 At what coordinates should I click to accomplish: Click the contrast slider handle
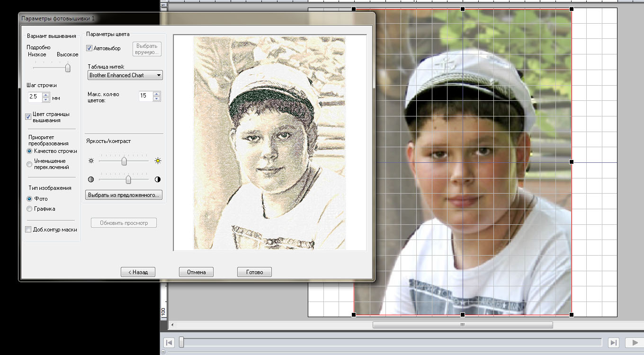128,180
